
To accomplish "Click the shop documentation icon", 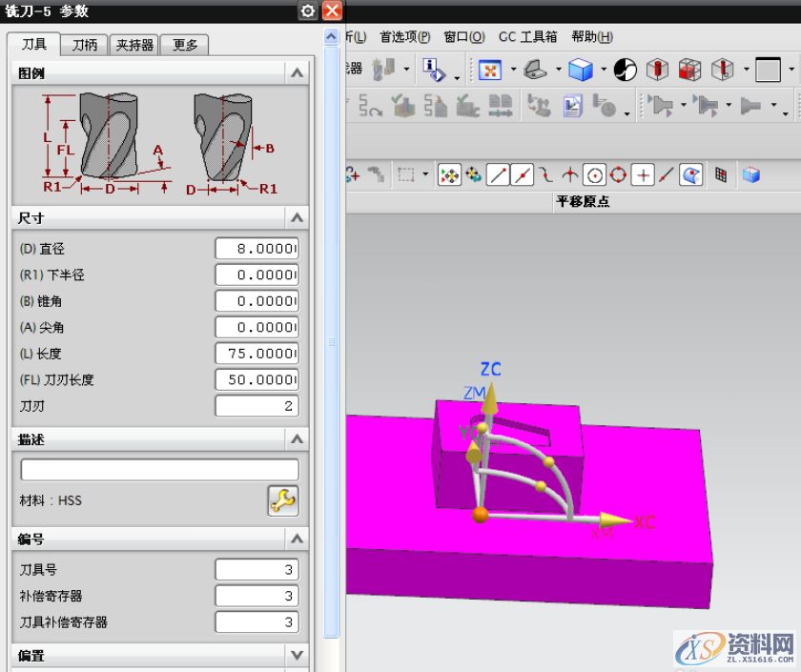I will [571, 105].
